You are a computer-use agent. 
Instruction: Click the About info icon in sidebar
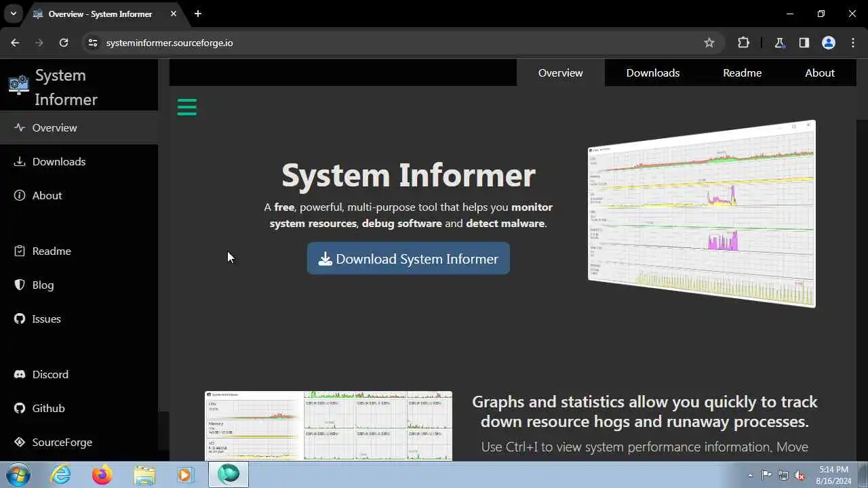20,195
